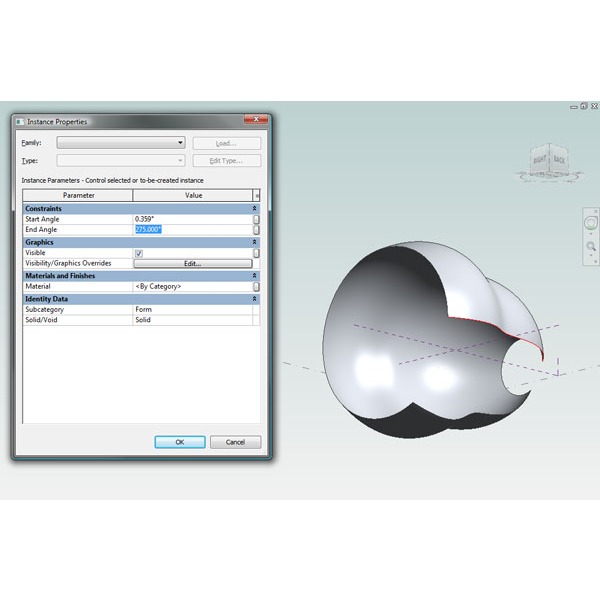Viewport: 600px width, 600px height.
Task: Open Visibility/Graphics Overrides Edit... button
Action: point(192,263)
